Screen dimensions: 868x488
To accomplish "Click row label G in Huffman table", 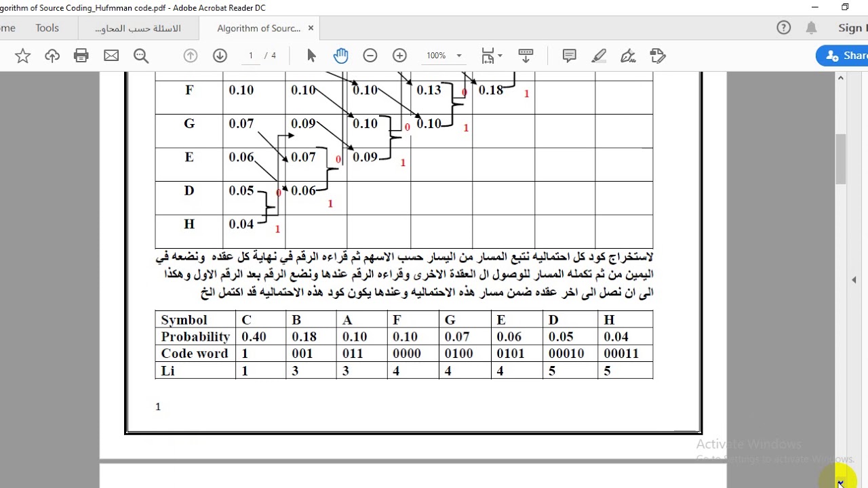I will 189,124.
